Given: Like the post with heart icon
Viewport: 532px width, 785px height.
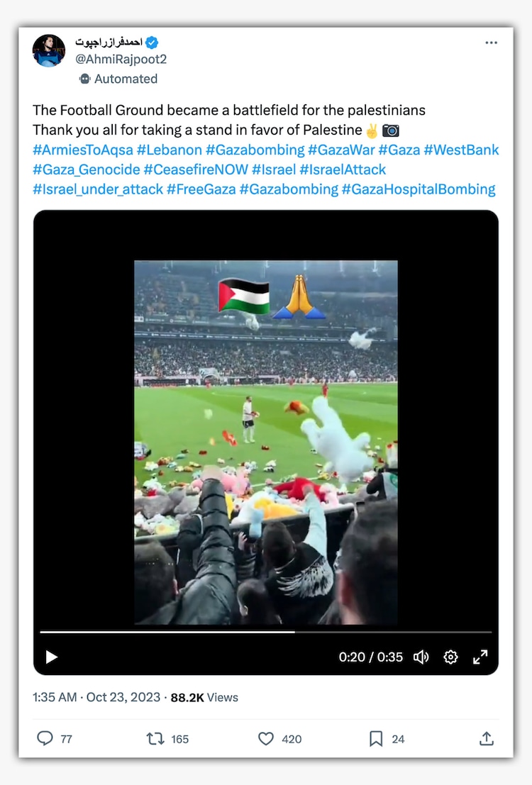Looking at the screenshot, I should pyautogui.click(x=266, y=738).
